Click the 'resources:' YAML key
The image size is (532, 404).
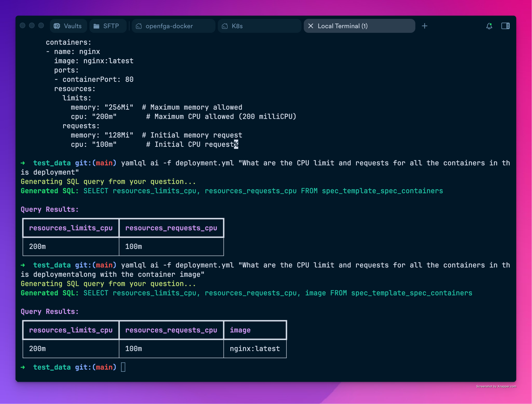tap(75, 89)
